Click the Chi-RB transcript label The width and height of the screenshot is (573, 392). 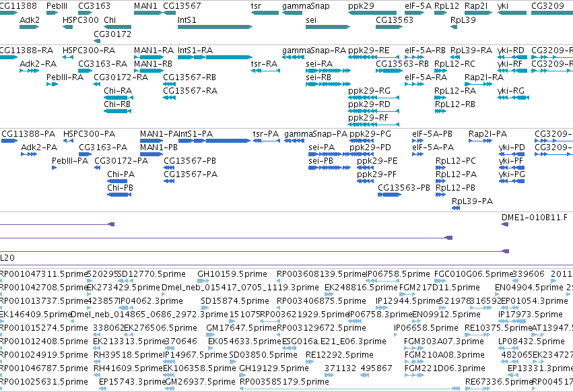click(117, 104)
